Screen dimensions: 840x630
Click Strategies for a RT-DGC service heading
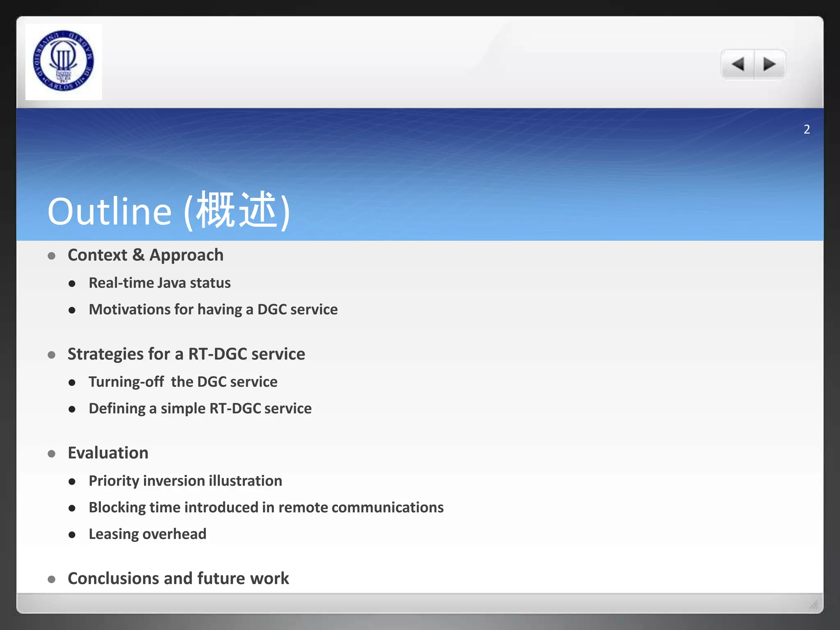(186, 354)
